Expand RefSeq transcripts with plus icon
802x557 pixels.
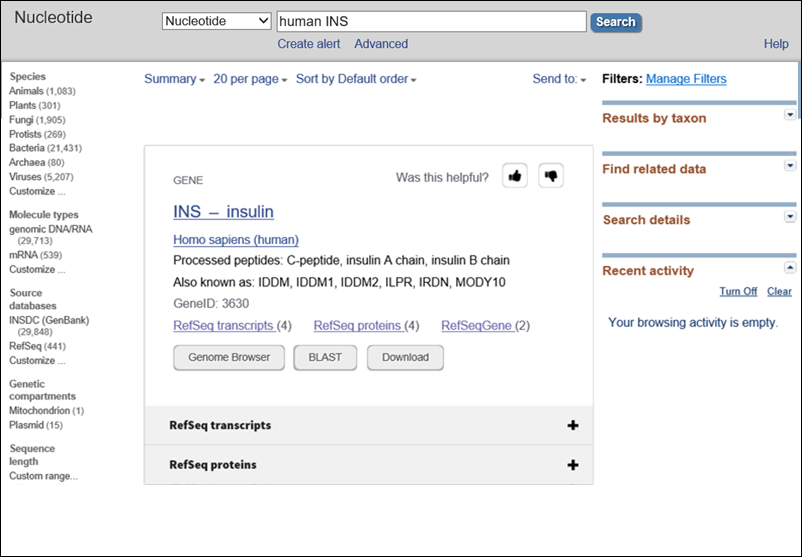click(x=573, y=425)
